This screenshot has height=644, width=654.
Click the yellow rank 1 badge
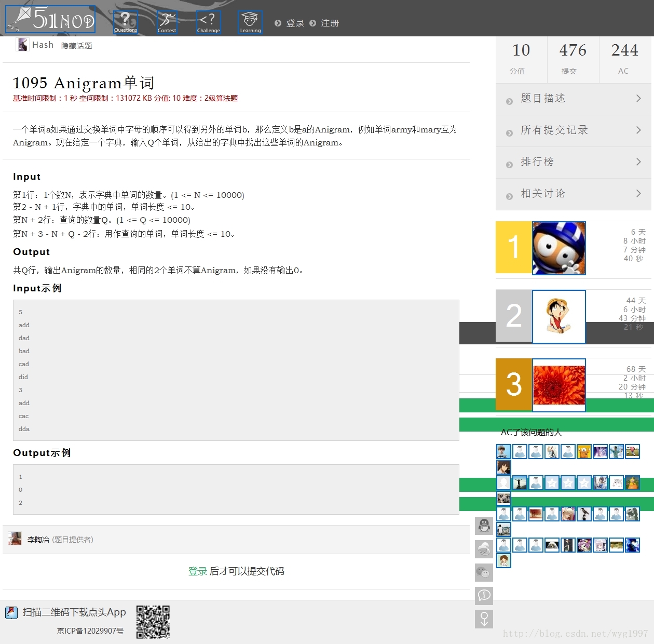click(x=514, y=247)
